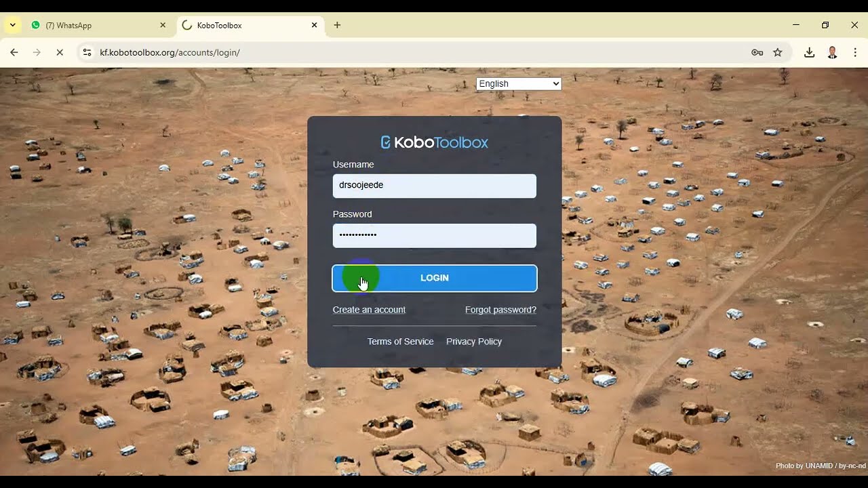
Task: Stop page loading with X icon
Action: 60,52
